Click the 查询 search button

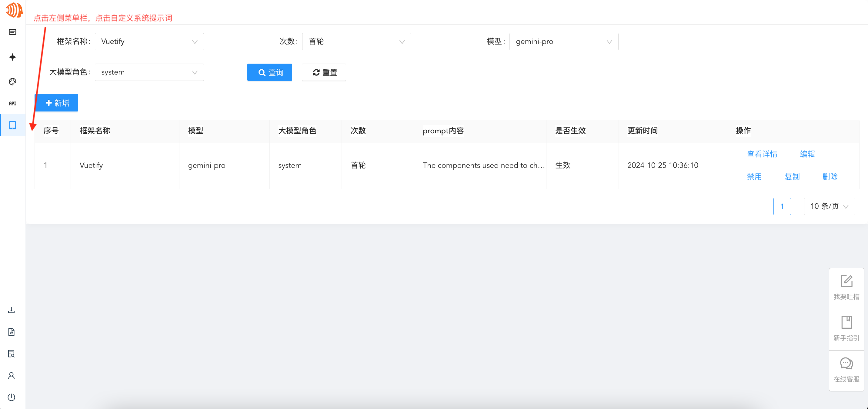pyautogui.click(x=269, y=72)
